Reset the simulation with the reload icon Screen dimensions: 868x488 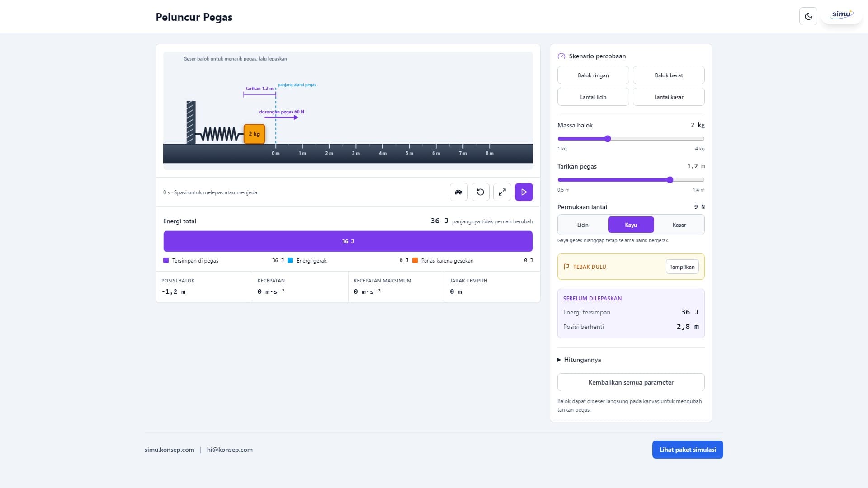pos(481,192)
